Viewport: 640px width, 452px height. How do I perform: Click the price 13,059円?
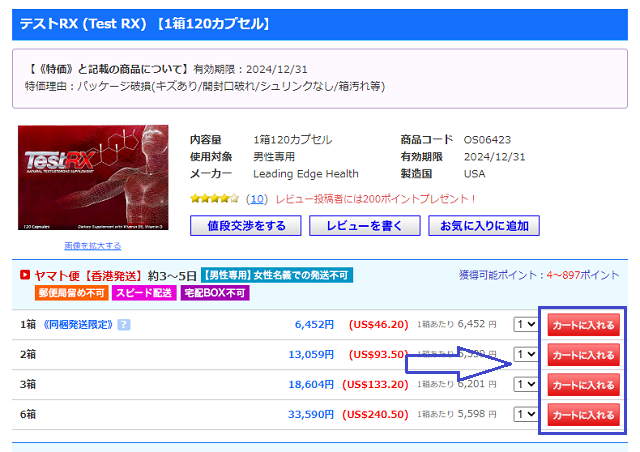[x=311, y=354]
